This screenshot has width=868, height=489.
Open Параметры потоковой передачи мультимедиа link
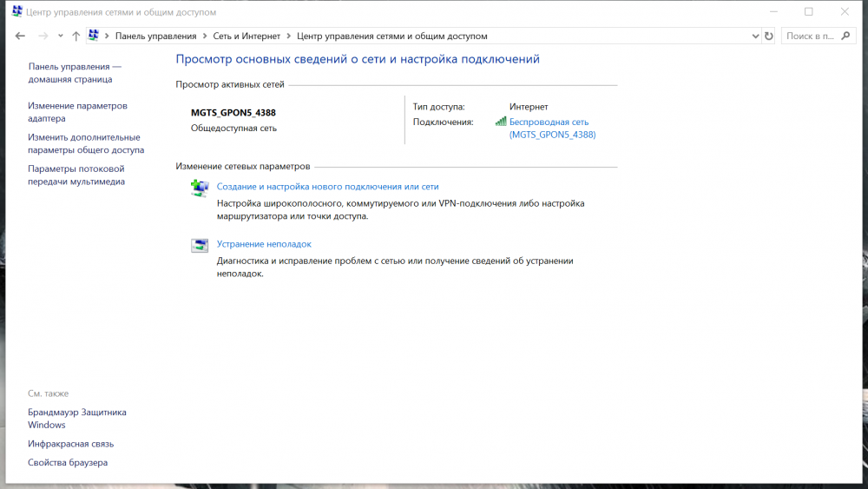point(76,175)
